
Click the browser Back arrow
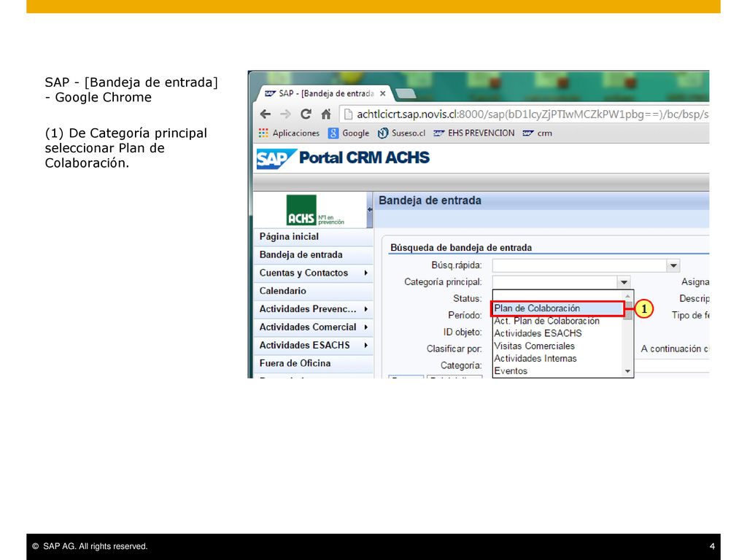(x=266, y=114)
